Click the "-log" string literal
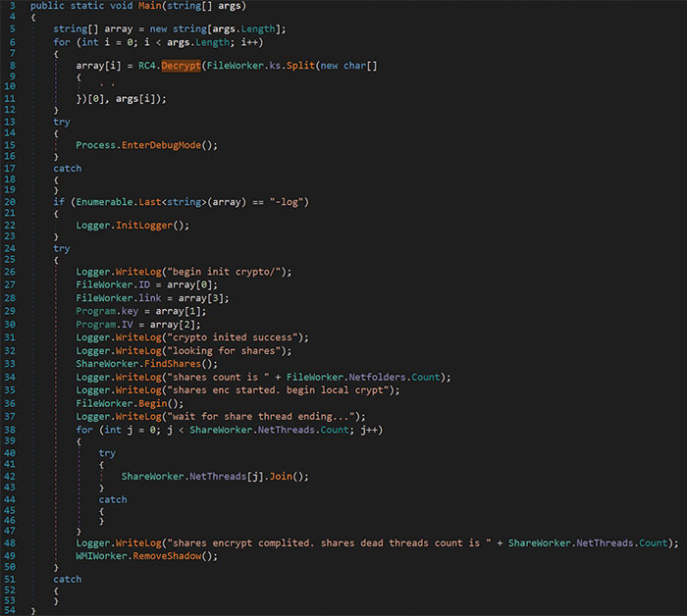Viewport: 687px width, 616px height. click(x=287, y=202)
